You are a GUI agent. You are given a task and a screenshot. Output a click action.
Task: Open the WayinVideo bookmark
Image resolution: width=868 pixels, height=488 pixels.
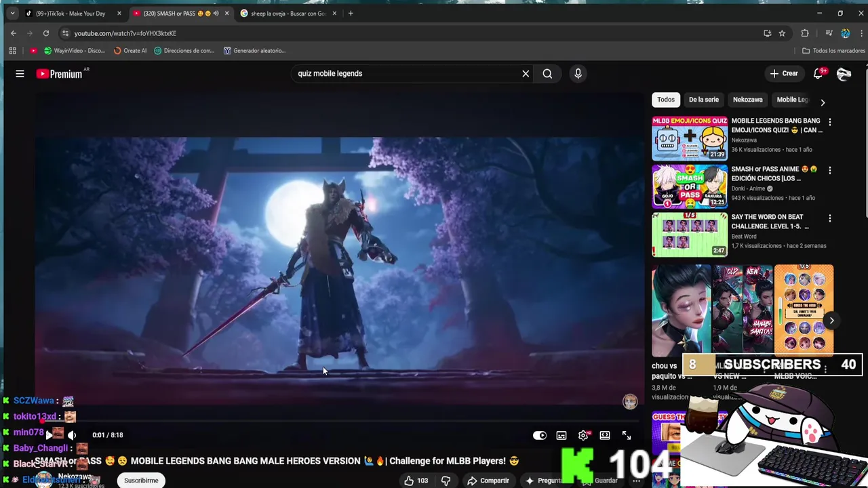(x=74, y=51)
